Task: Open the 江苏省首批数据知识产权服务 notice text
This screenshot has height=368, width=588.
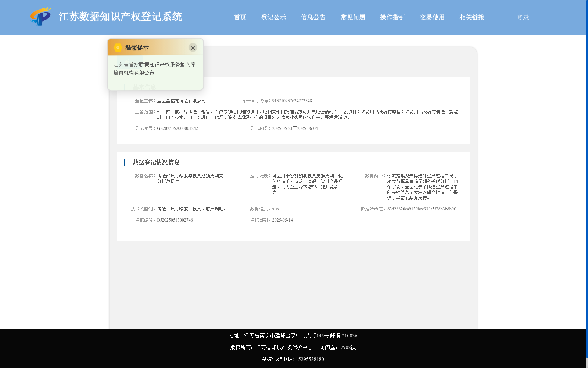Action: coord(154,68)
